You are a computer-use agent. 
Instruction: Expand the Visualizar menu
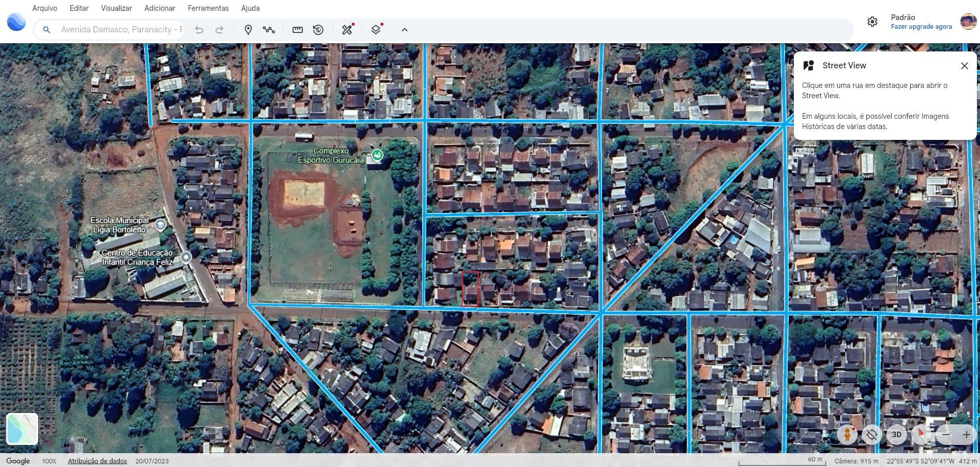116,8
